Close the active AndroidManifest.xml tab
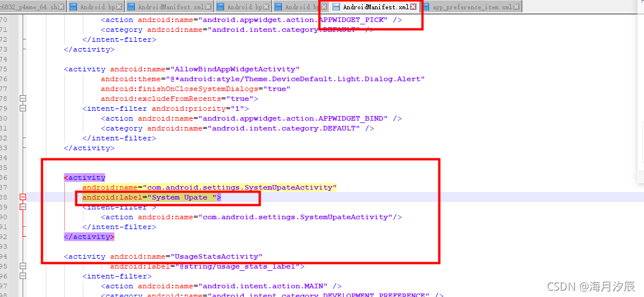 coord(413,6)
